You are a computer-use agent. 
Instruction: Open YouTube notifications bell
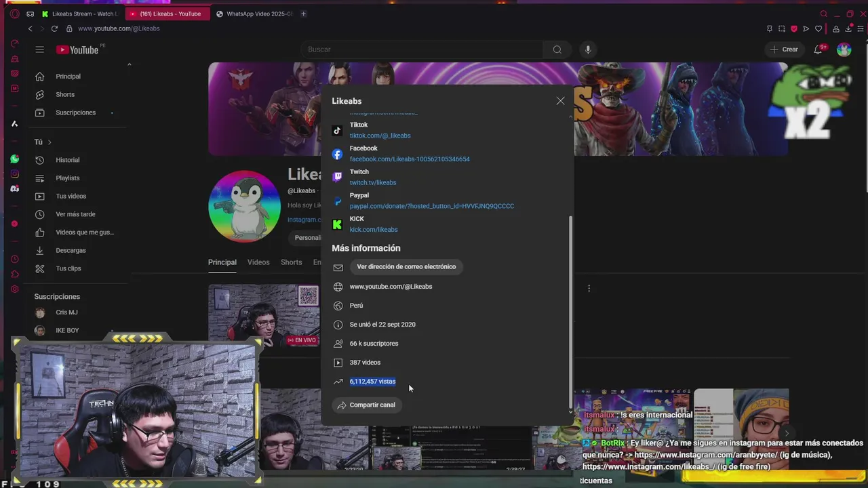(818, 49)
